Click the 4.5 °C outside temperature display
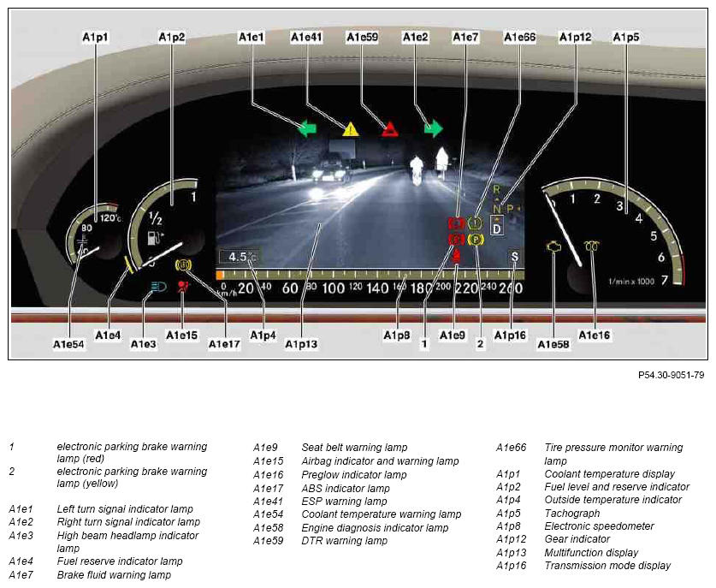 [x=240, y=256]
